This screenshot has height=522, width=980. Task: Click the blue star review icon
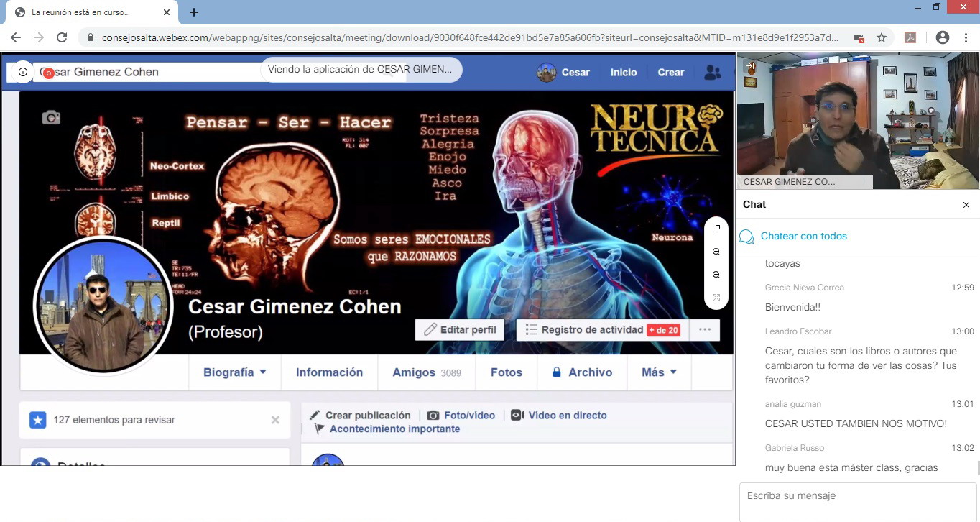pos(38,420)
